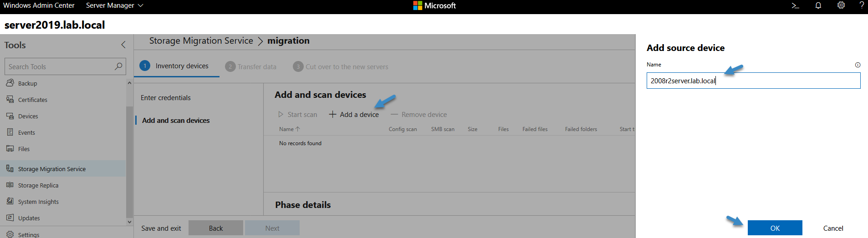Open the Certificates tool label
868x238 pixels.
[x=32, y=100]
